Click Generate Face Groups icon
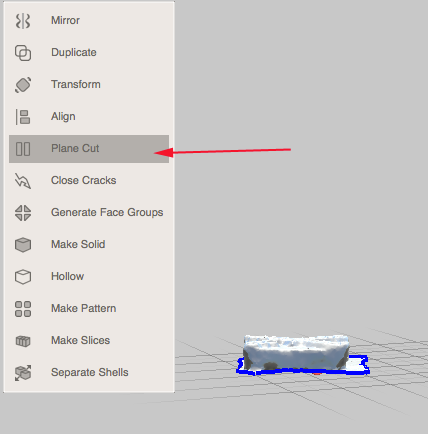The width and height of the screenshot is (428, 434). pos(23,213)
